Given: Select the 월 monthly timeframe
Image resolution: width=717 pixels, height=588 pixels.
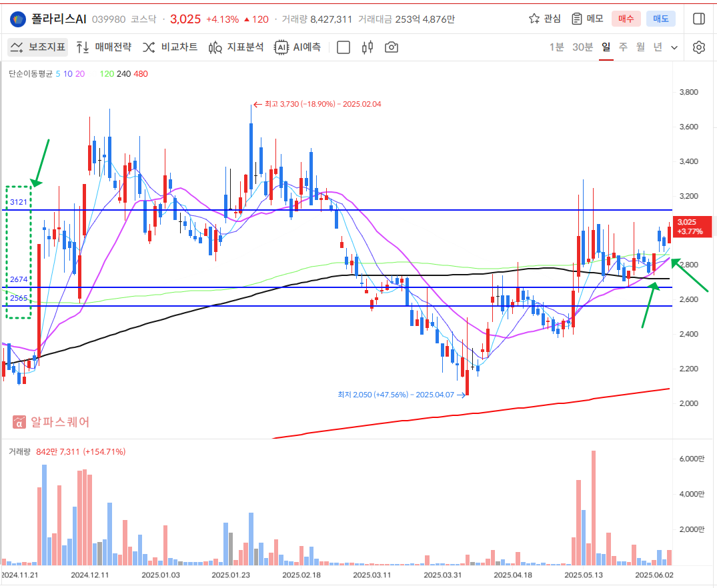Looking at the screenshot, I should click(641, 47).
